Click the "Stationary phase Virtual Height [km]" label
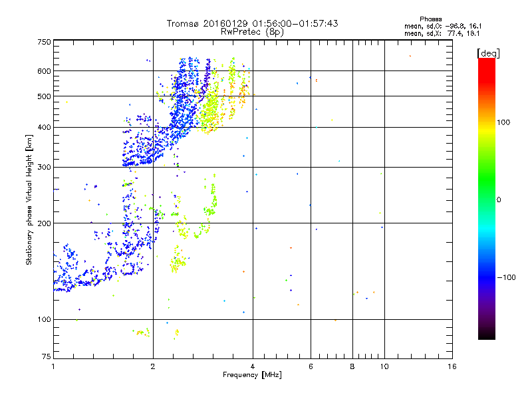 point(29,200)
